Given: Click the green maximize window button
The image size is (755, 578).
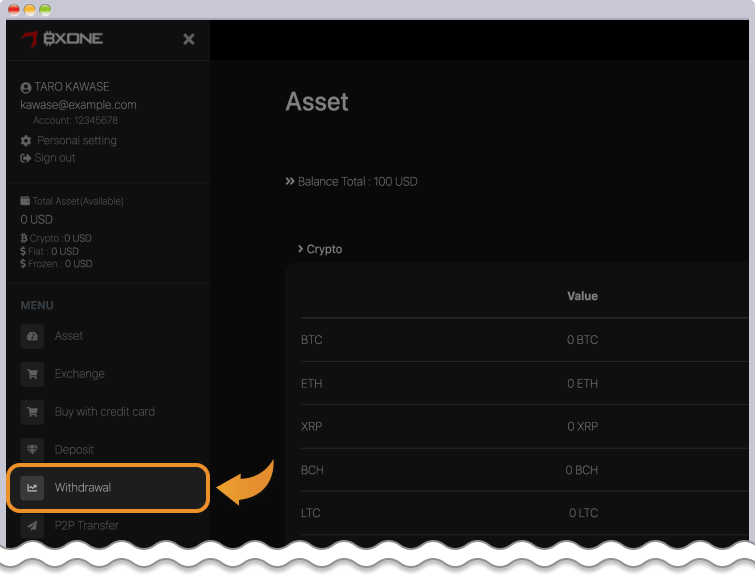Looking at the screenshot, I should pyautogui.click(x=45, y=10).
